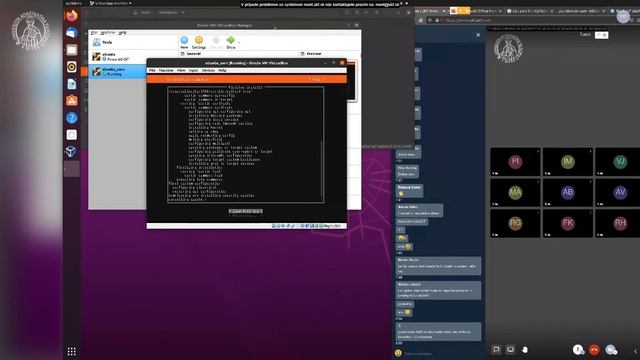Start screen sharing in the meeting
The image size is (640, 360).
click(510, 349)
